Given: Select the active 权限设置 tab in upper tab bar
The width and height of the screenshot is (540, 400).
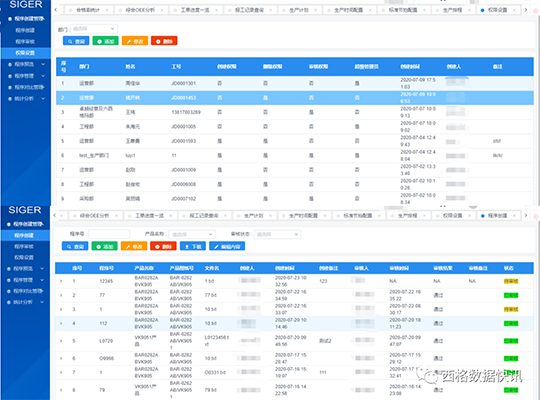Looking at the screenshot, I should pyautogui.click(x=497, y=10).
